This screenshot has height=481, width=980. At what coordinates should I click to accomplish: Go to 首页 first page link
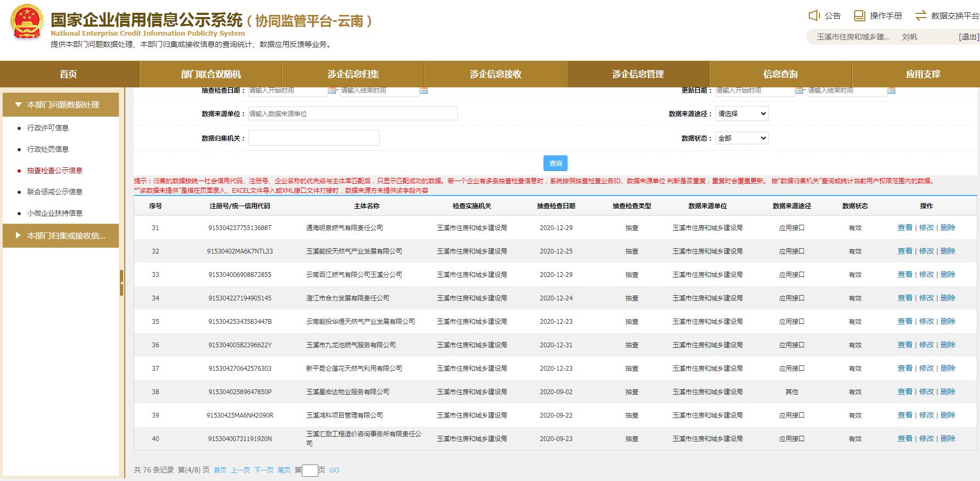[x=220, y=470]
